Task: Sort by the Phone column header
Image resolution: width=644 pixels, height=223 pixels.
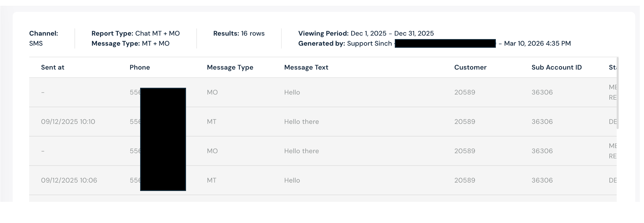Action: click(x=140, y=67)
